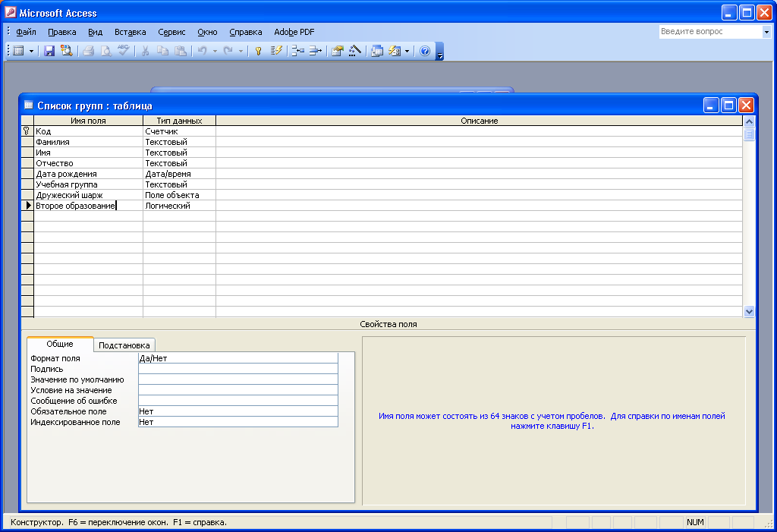
Task: Switch to the Подстановка tab
Action: click(x=124, y=345)
